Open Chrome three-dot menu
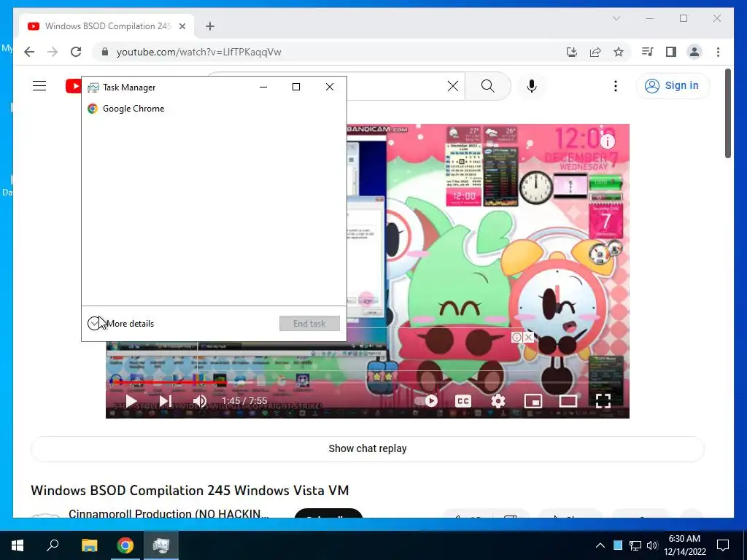Screen dimensions: 747x560 click(x=718, y=52)
